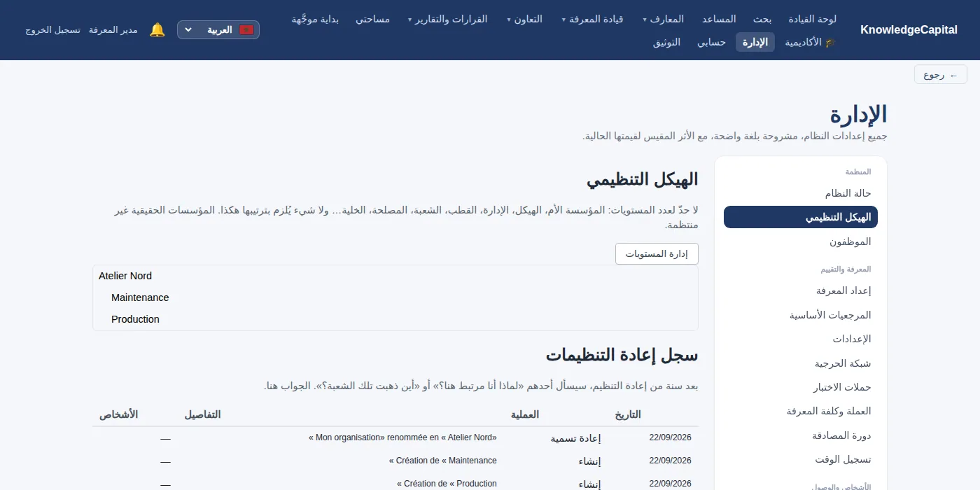980x490 pixels.
Task: Click the KnowledgeCapital logo
Action: click(909, 30)
